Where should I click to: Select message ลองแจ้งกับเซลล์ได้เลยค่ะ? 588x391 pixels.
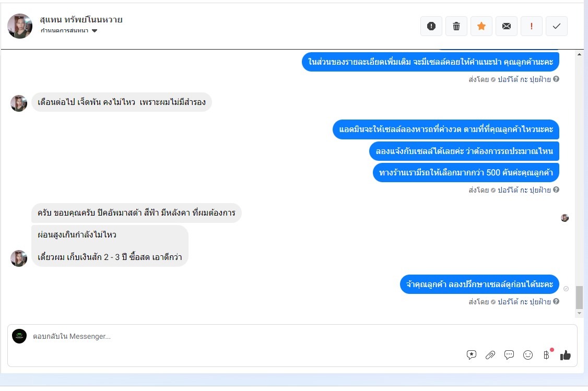coord(464,151)
